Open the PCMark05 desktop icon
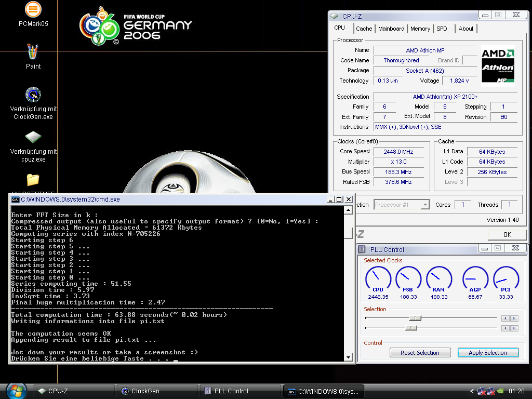The image size is (532, 399). click(x=33, y=14)
